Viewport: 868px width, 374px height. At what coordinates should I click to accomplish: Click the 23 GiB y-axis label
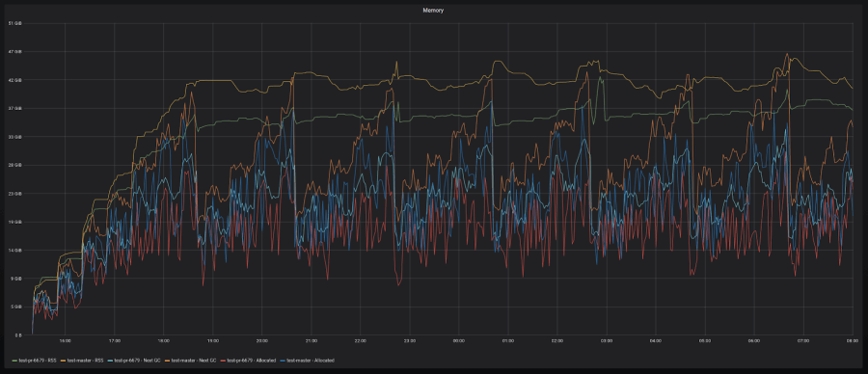pyautogui.click(x=14, y=194)
